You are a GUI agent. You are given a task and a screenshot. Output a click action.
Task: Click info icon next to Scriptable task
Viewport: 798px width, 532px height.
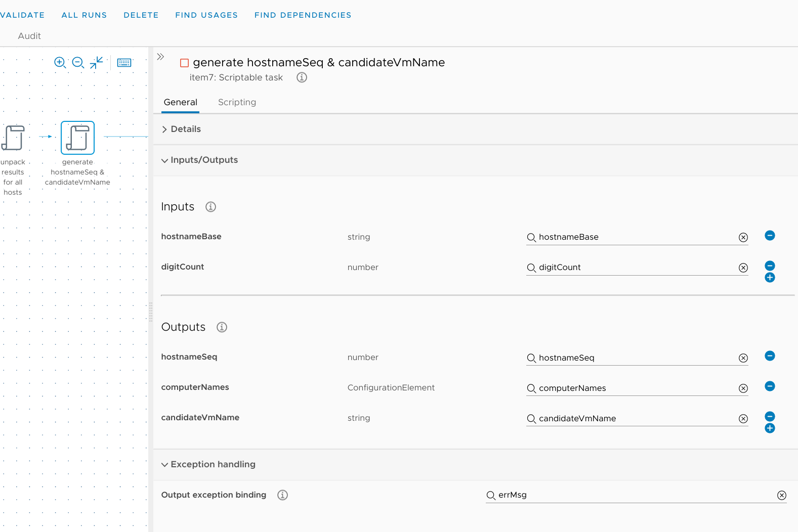pyautogui.click(x=302, y=77)
